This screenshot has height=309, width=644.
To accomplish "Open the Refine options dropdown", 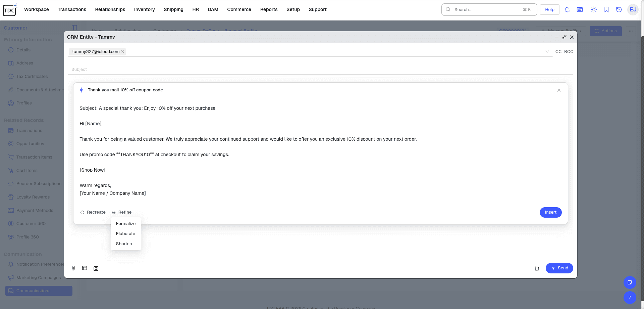I will pos(121,212).
